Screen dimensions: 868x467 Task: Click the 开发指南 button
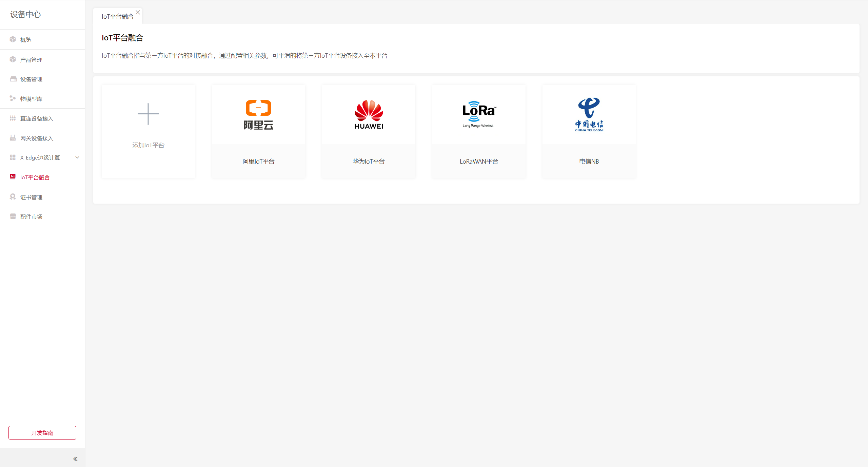coord(42,433)
